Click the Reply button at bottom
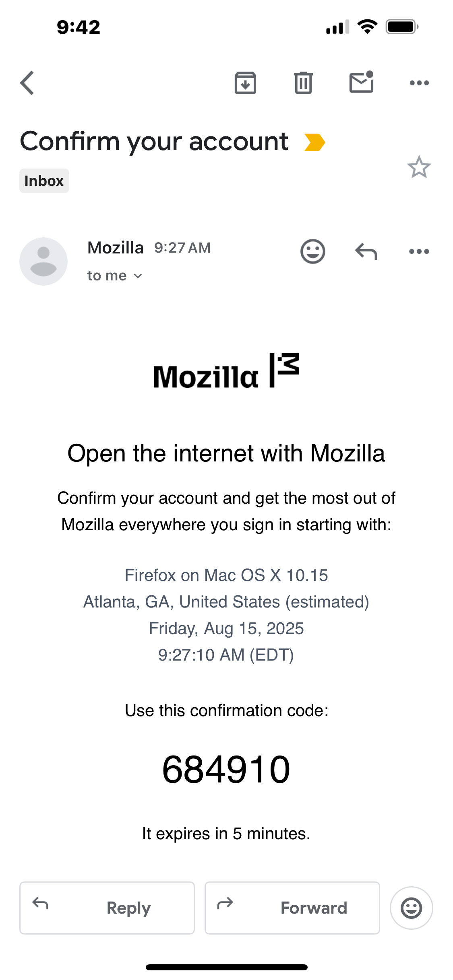The image size is (453, 980). pos(107,908)
